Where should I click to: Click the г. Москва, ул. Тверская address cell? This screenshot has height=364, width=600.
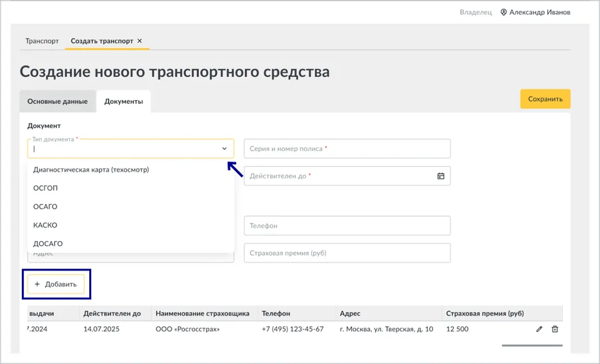point(386,329)
